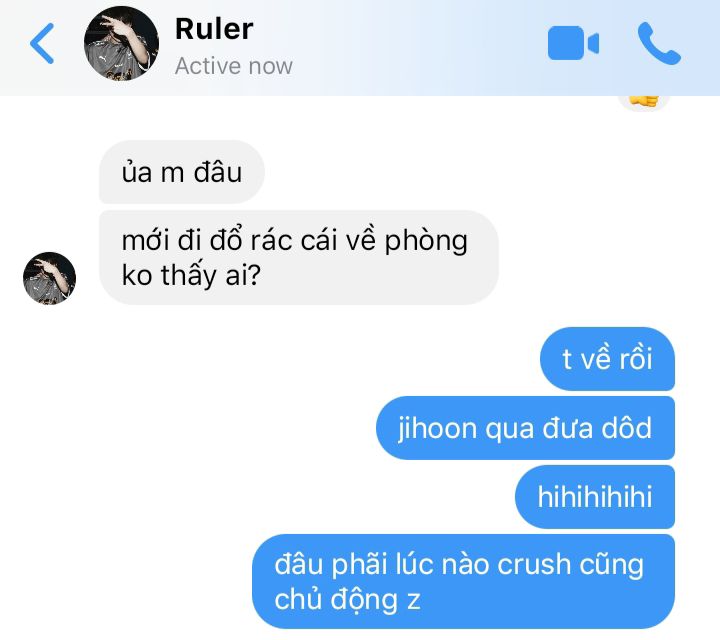The image size is (720, 640).
Task: Select the word 'crush' in the last message
Action: (x=534, y=564)
